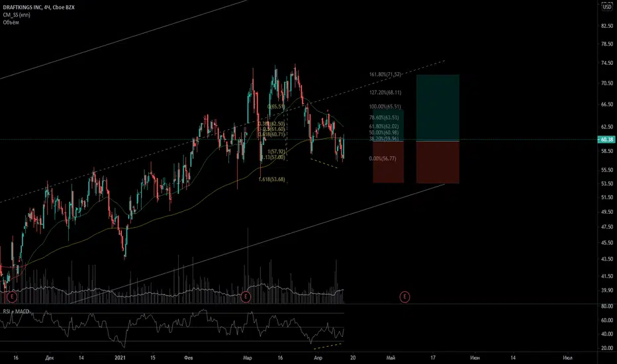Click 53.50 on the price axis
The height and width of the screenshot is (364, 617).
(x=607, y=184)
